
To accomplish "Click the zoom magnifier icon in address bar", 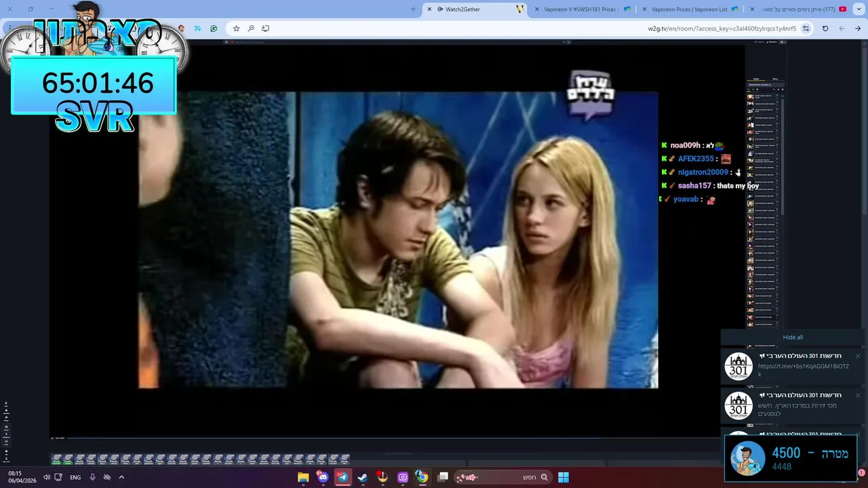I will click(x=251, y=28).
